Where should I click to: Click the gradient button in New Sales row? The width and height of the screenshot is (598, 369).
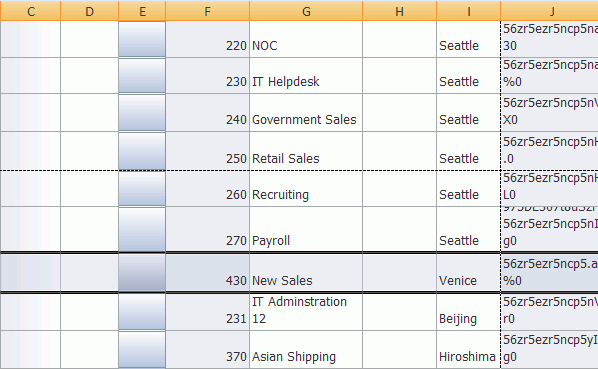pos(142,273)
